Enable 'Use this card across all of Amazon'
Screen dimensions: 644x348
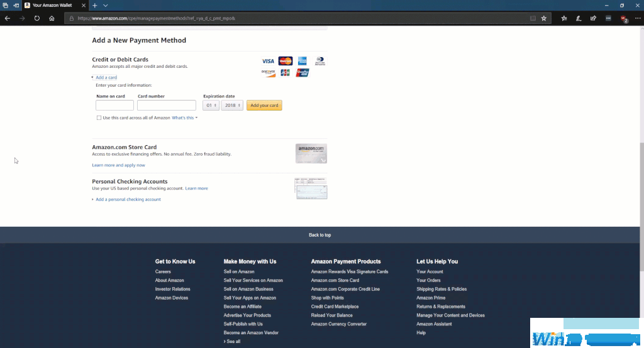tap(99, 118)
